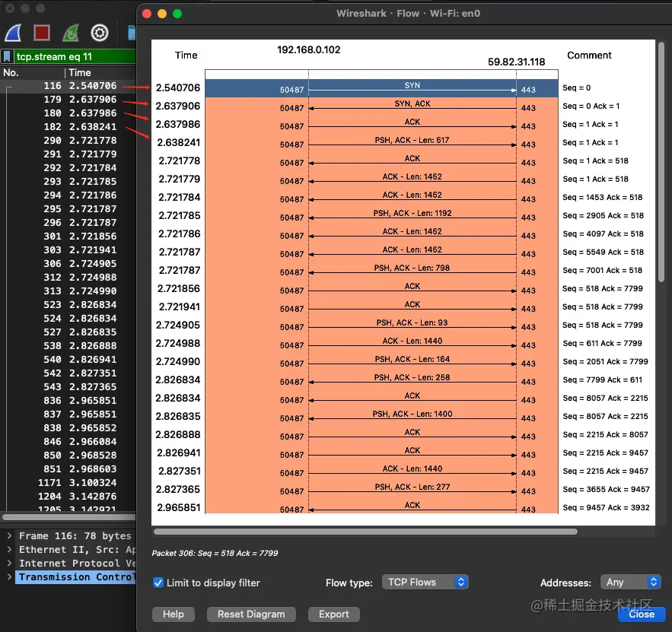Viewport: 672px width, 632px height.
Task: Click the tcp.stream eq 11 filter field
Action: pos(75,56)
